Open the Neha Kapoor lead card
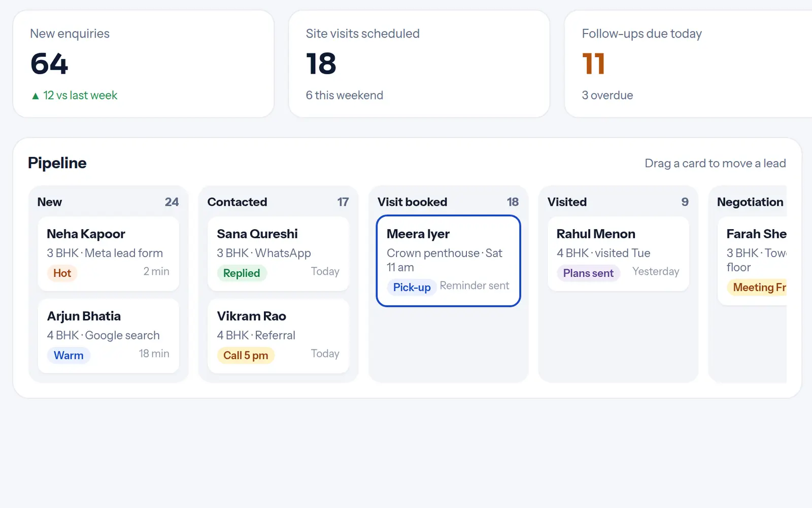The height and width of the screenshot is (508, 812). pos(109,254)
